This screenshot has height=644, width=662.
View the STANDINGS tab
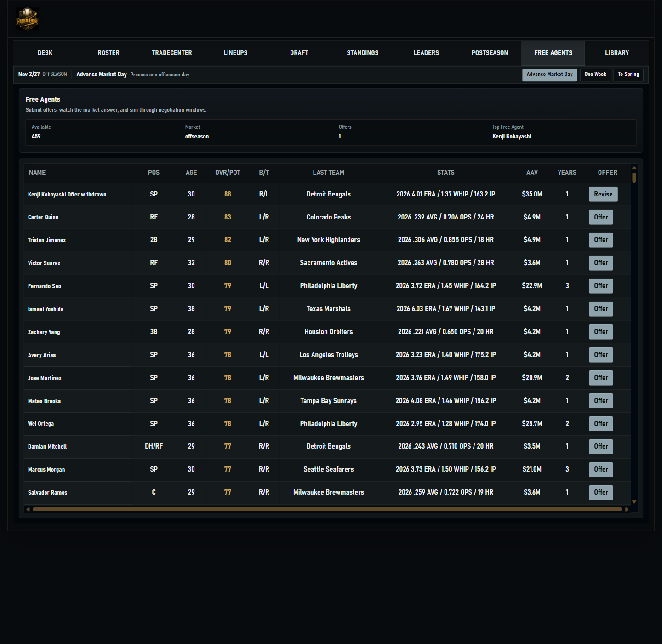point(363,53)
